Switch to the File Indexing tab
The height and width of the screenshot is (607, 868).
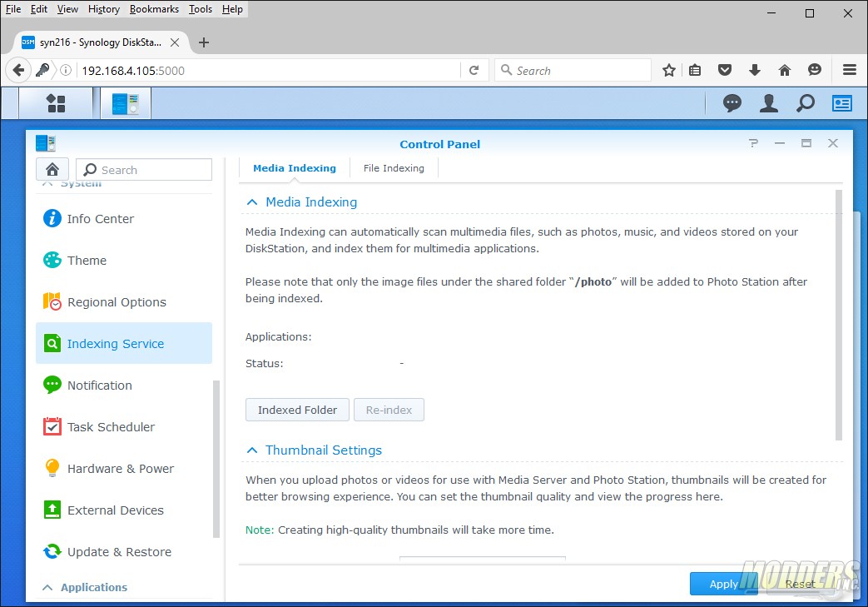coord(394,168)
